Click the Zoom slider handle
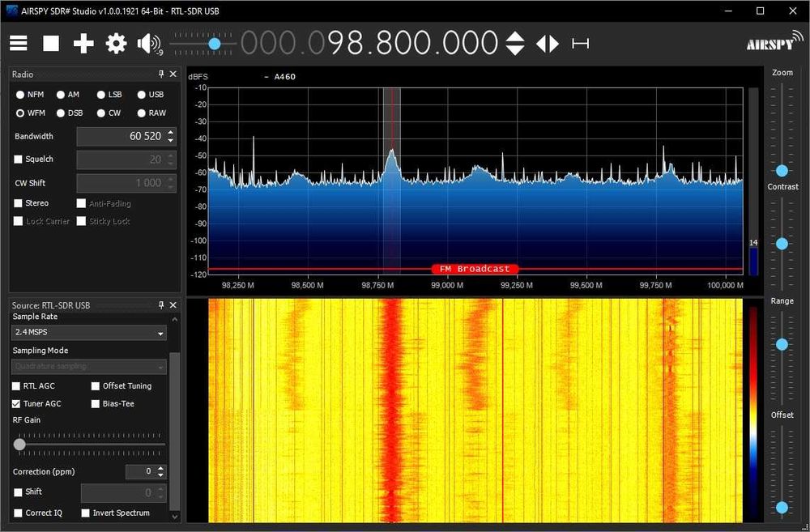The width and height of the screenshot is (810, 532). (x=782, y=170)
